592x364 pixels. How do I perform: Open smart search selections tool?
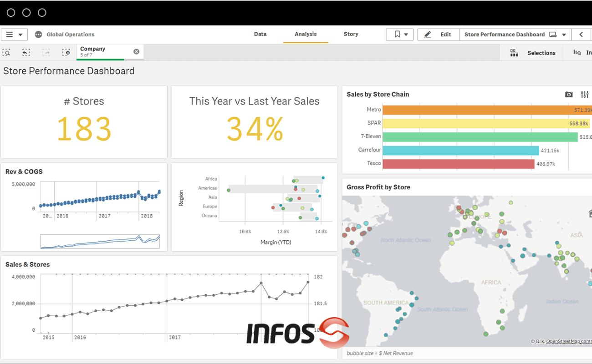[7, 53]
